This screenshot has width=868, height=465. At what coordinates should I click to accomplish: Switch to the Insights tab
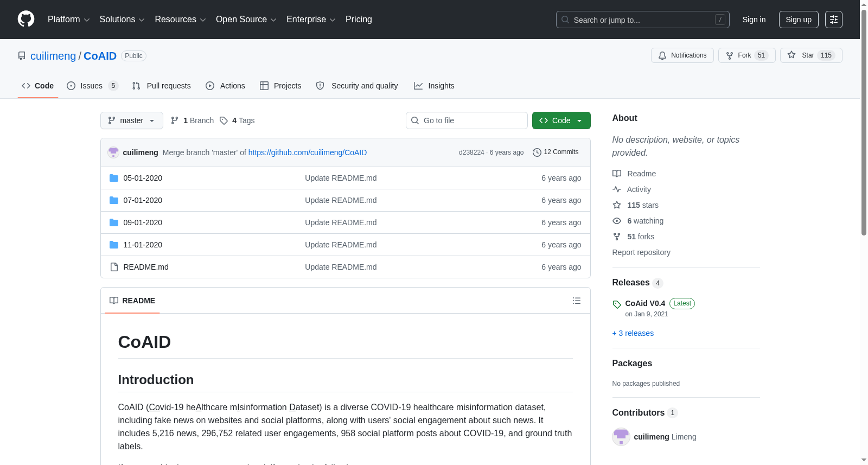tap(434, 86)
